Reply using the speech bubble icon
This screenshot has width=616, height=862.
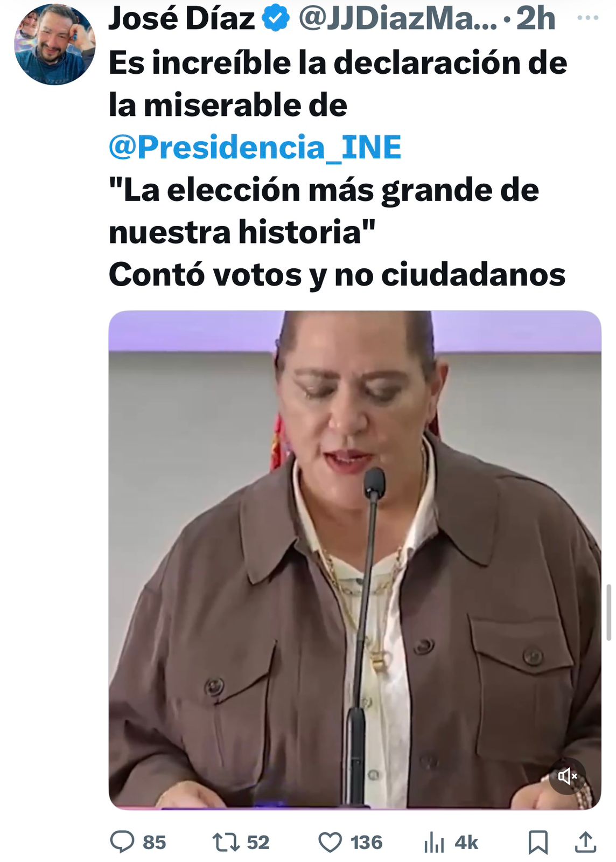pos(122,842)
